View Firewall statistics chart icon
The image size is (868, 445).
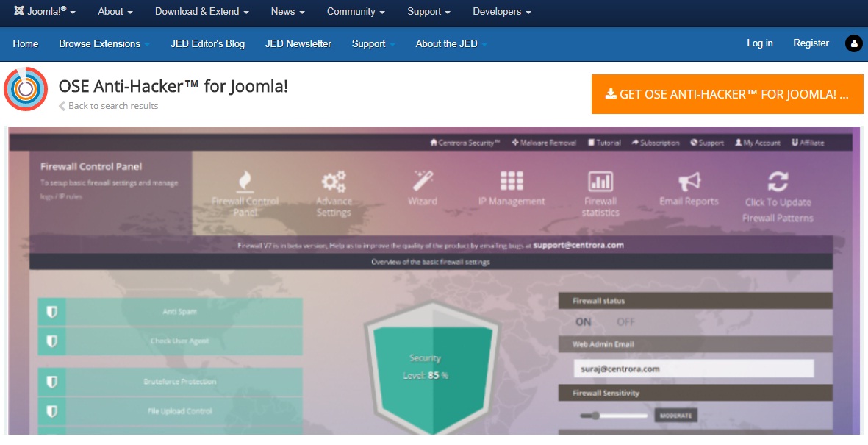600,181
